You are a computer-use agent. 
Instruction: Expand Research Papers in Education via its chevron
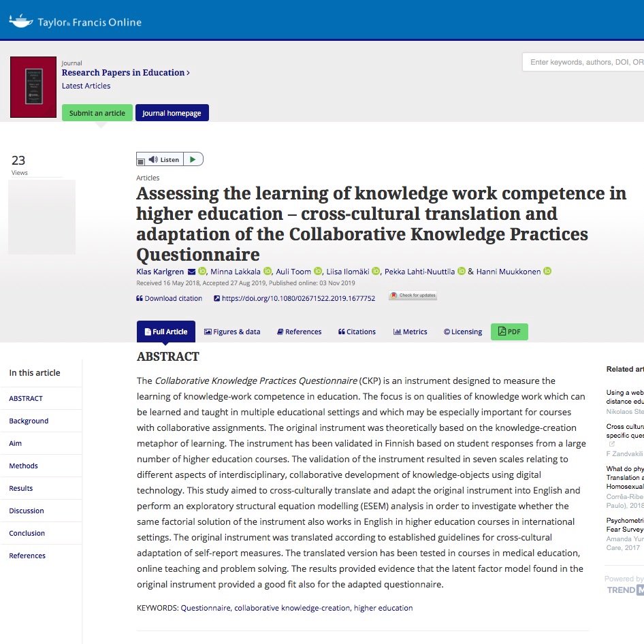pyautogui.click(x=187, y=72)
